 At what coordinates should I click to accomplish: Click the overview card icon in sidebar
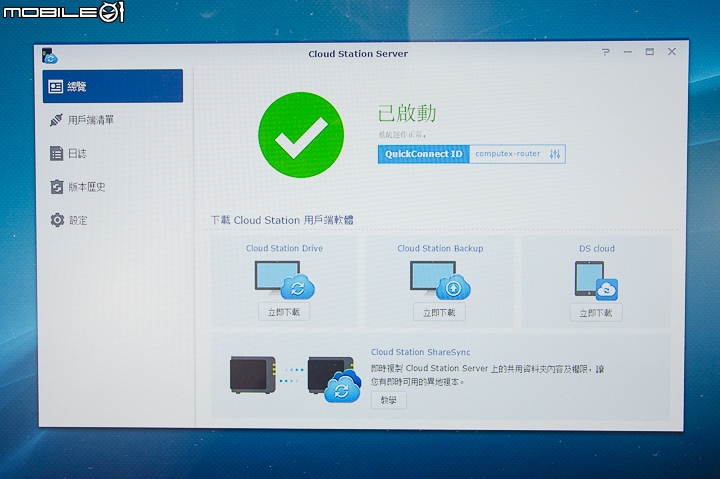point(56,86)
